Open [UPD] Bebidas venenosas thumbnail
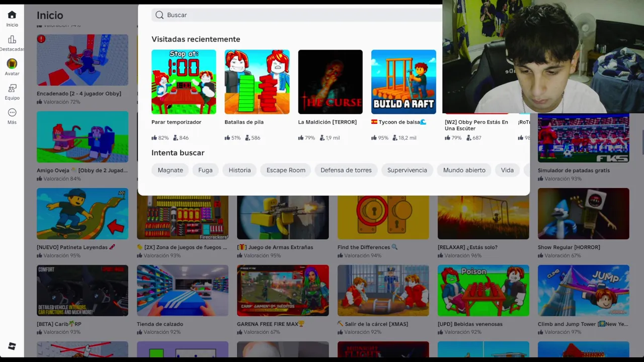The width and height of the screenshot is (644, 362). point(484,291)
